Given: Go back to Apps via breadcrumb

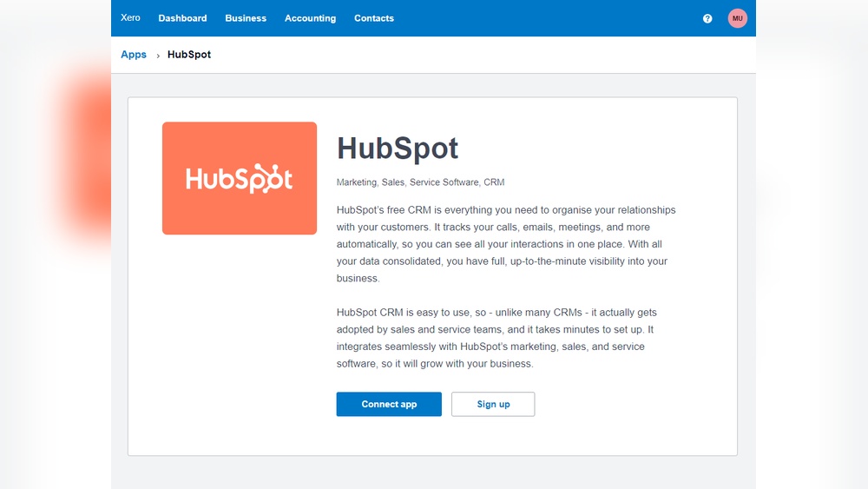Looking at the screenshot, I should pyautogui.click(x=134, y=54).
